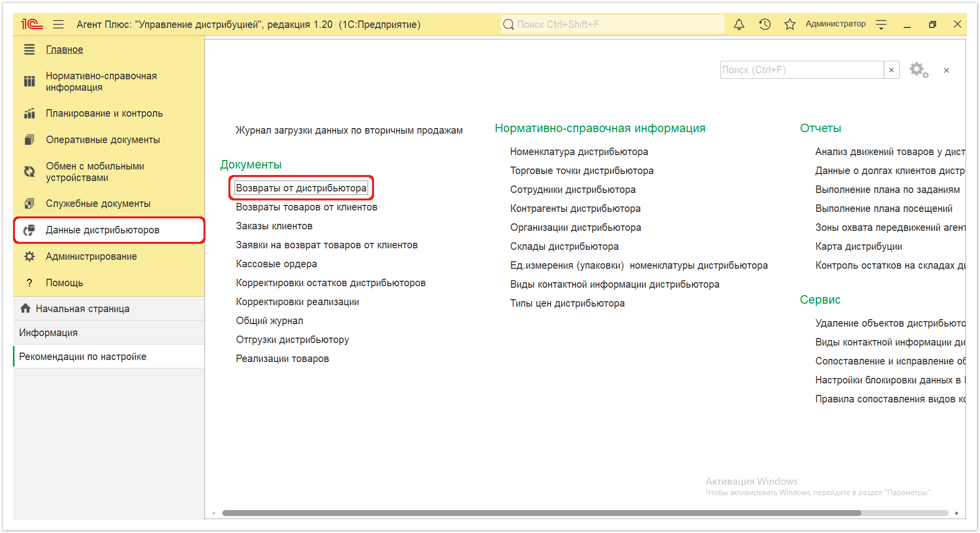Open Возвраты от дистрибьютора
Image resolution: width=980 pixels, height=533 pixels.
pyautogui.click(x=301, y=188)
